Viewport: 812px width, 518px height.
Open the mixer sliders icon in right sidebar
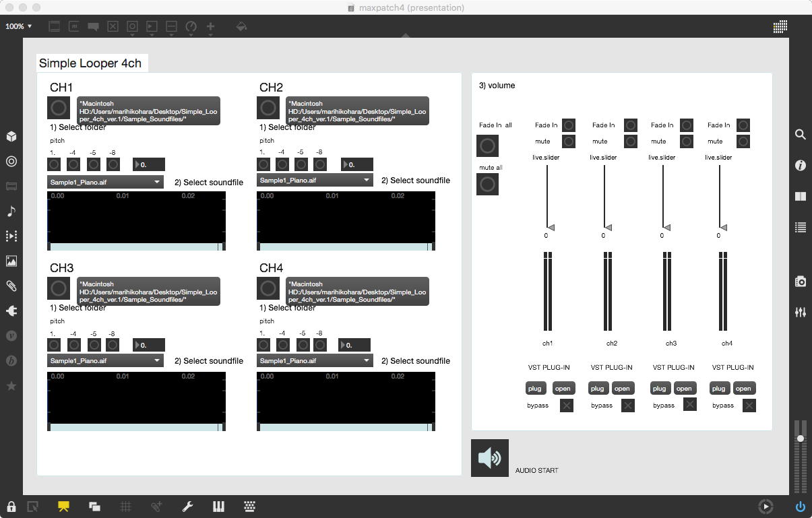click(x=801, y=313)
